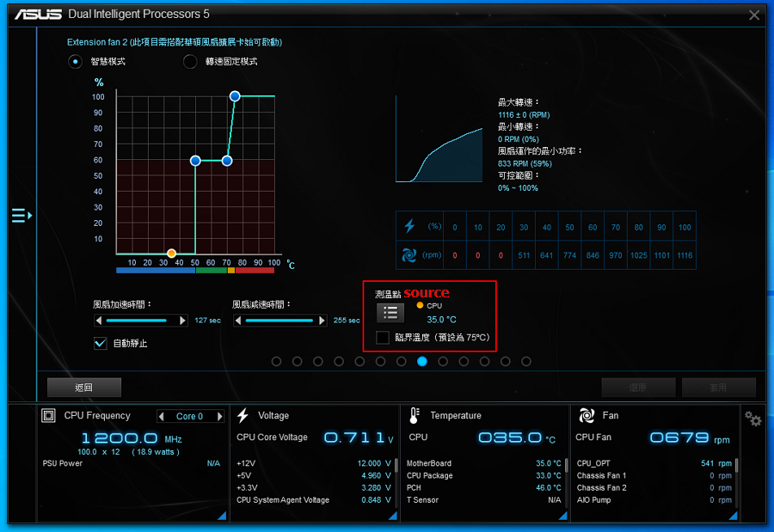
Task: Click the 833 RPM (59%) value
Action: click(x=525, y=163)
